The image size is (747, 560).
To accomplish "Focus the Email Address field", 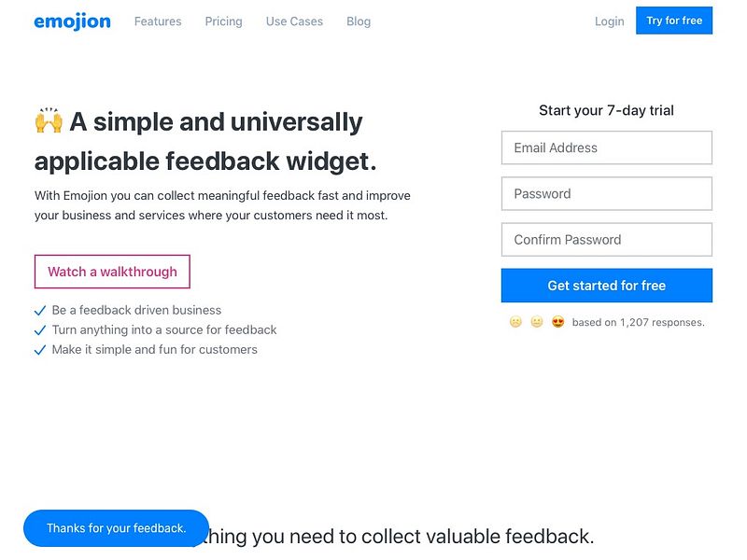I will tap(606, 147).
